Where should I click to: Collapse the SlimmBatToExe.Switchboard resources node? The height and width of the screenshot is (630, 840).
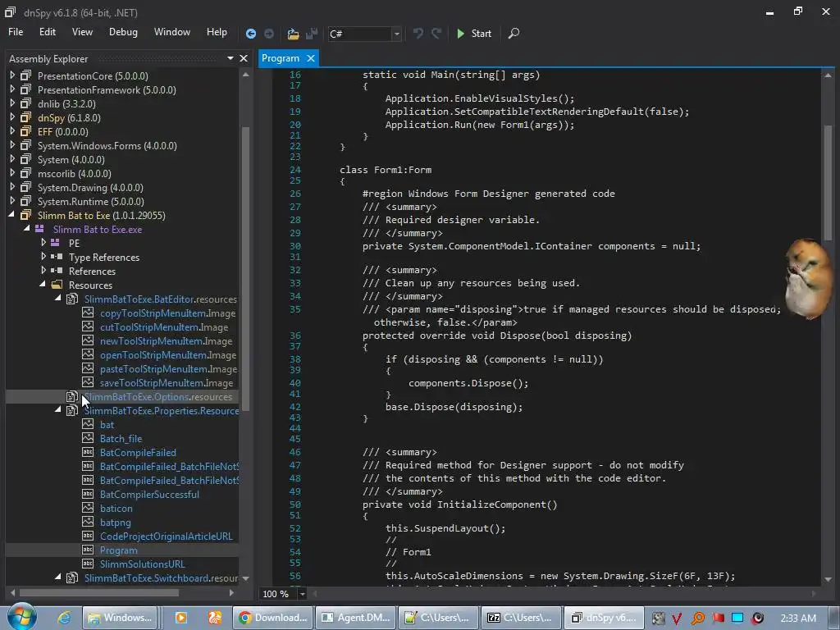click(x=58, y=577)
